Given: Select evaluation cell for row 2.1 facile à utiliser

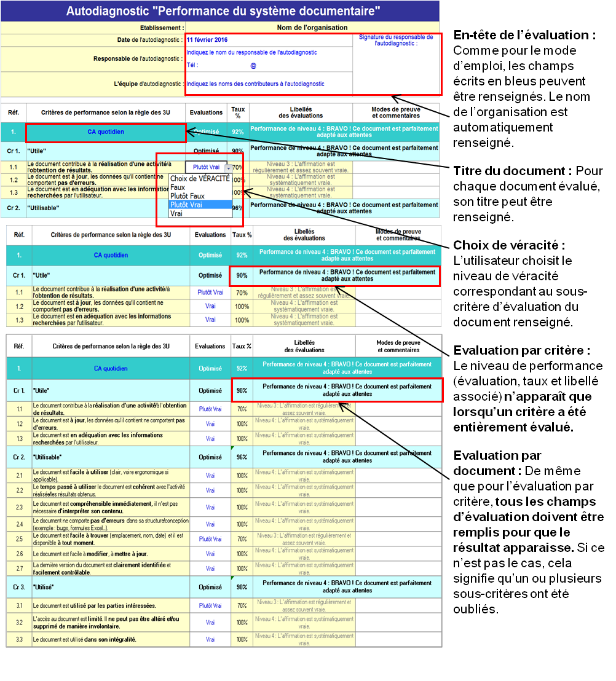Looking at the screenshot, I should coord(210,476).
